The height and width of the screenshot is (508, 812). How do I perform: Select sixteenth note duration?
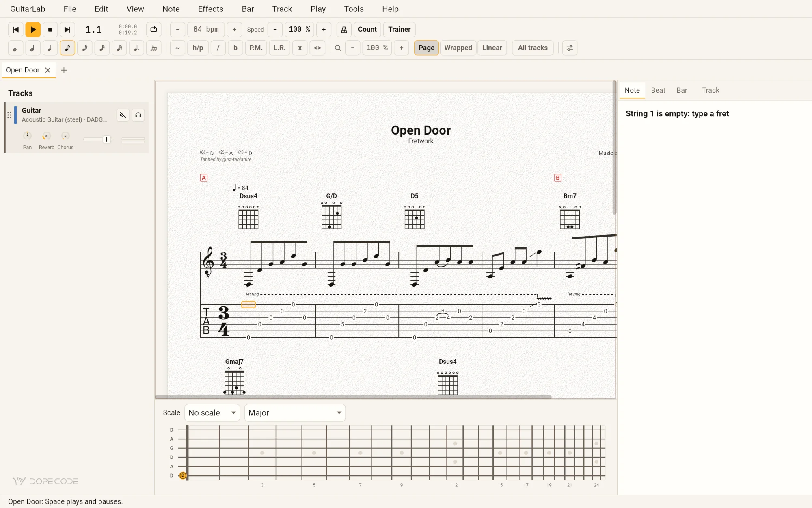click(84, 48)
